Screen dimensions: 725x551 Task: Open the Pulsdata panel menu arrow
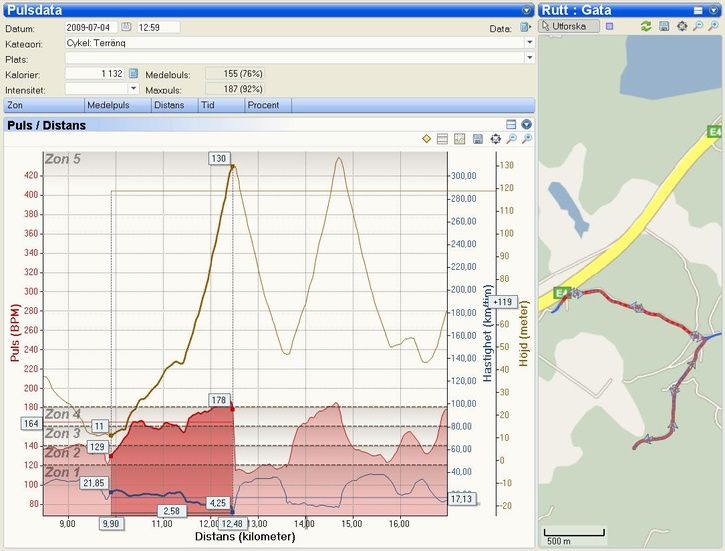(x=527, y=10)
